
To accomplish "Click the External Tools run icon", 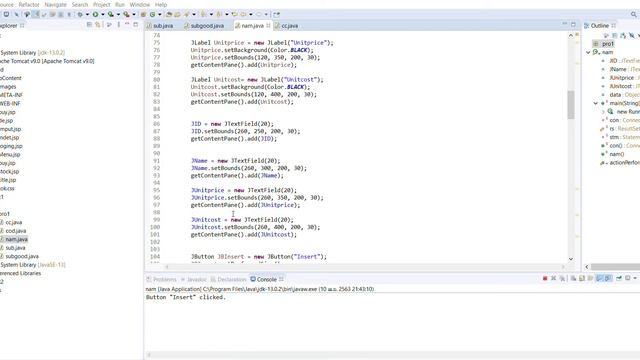I will click(127, 14).
